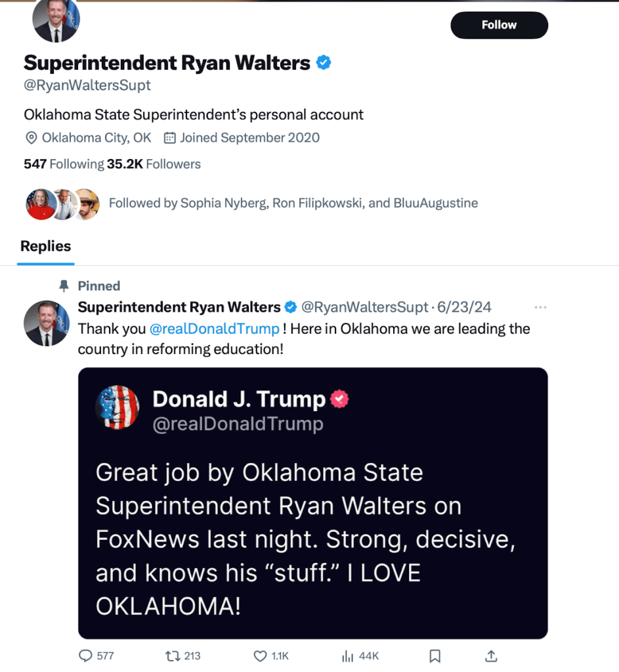Click the reply comment icon
The width and height of the screenshot is (619, 672).
coord(86,656)
